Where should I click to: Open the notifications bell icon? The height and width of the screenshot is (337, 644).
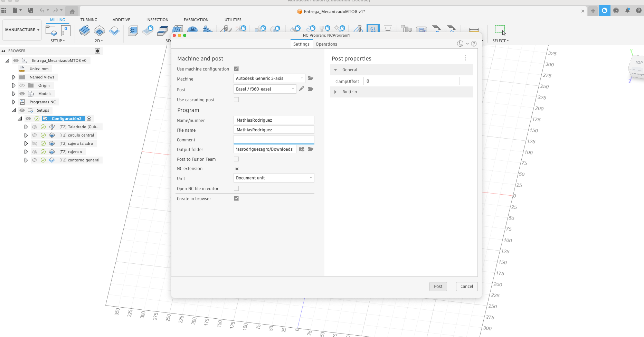pyautogui.click(x=627, y=11)
